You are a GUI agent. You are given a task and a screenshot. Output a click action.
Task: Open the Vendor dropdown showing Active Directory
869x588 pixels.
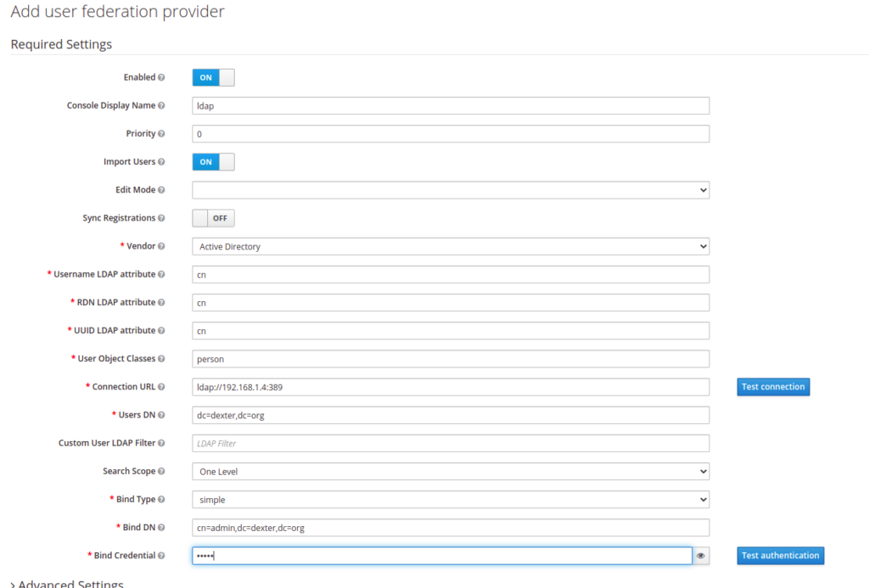coord(450,247)
